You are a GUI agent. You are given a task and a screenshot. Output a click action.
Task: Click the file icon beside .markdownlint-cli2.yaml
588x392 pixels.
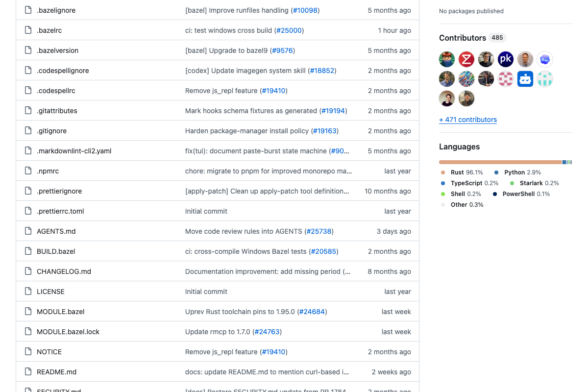pos(28,151)
